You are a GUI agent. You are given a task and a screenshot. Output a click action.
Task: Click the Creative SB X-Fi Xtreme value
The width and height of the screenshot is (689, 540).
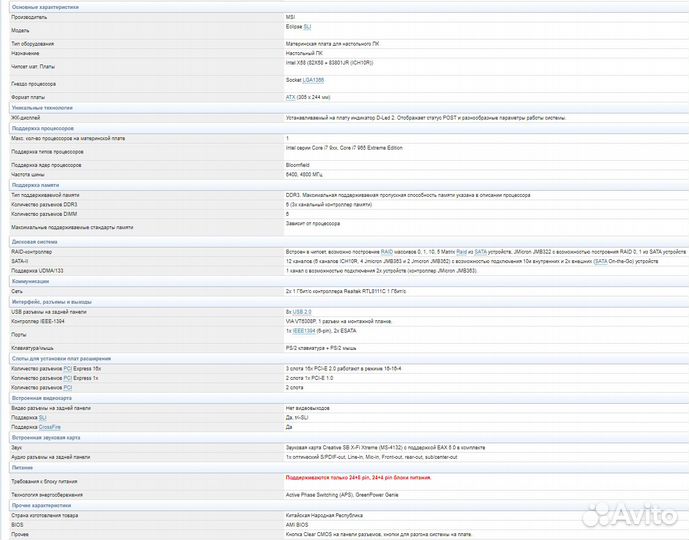[385, 448]
